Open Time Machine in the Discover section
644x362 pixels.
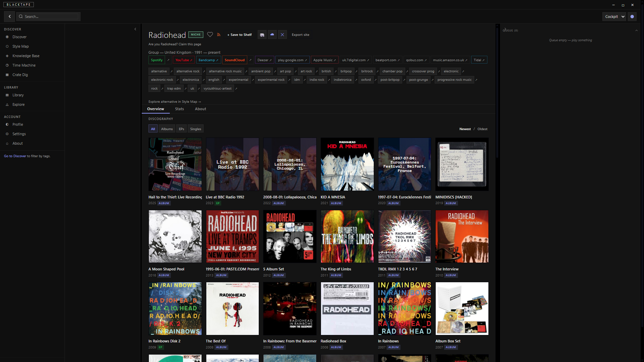pyautogui.click(x=23, y=65)
